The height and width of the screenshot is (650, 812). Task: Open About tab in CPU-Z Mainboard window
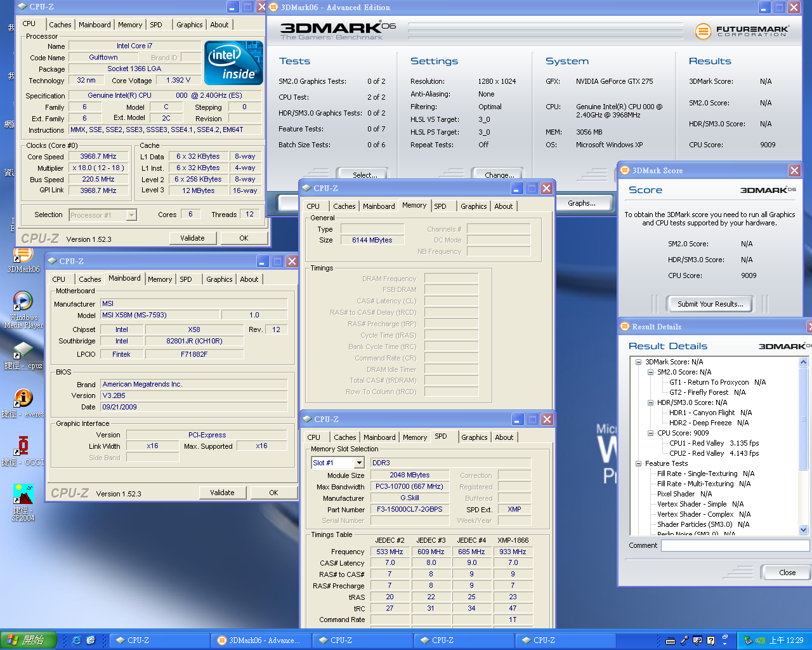click(x=249, y=279)
